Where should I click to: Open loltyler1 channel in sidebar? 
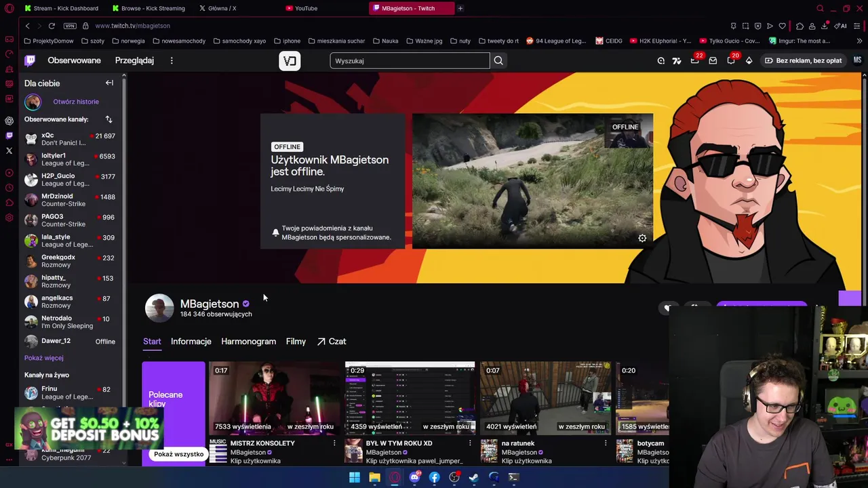pos(70,159)
